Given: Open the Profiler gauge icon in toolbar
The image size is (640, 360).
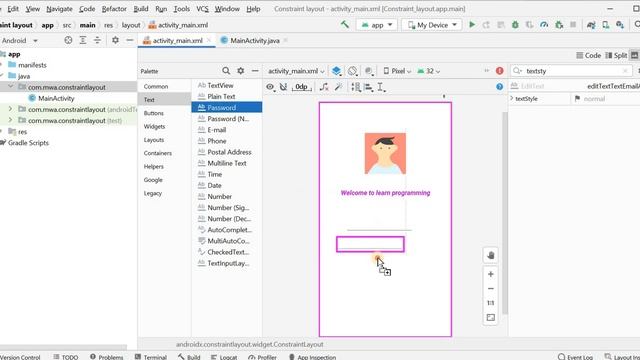Looking at the screenshot, I should tap(544, 25).
